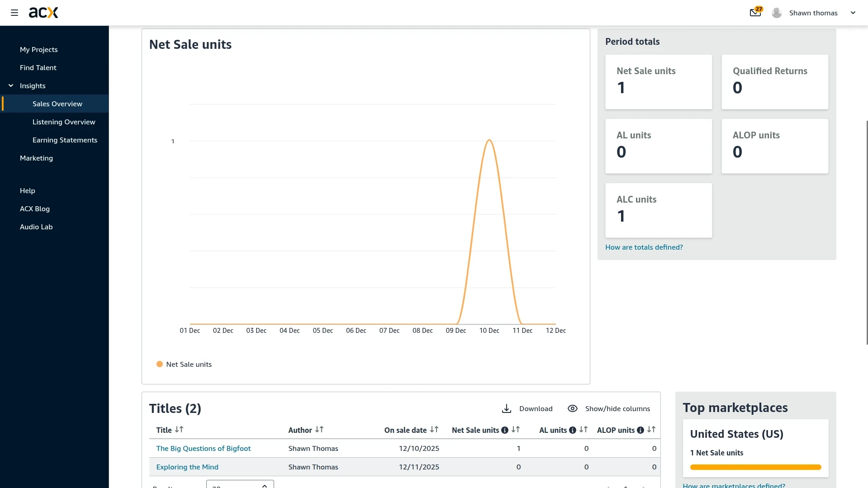Click info icon next to Net Sale units column

[x=505, y=430]
